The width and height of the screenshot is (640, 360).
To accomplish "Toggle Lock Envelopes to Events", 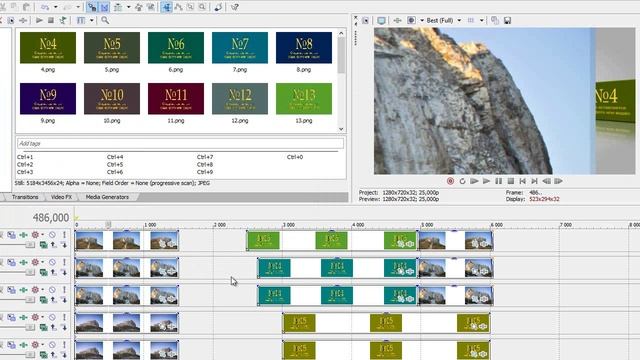I will (139, 7).
